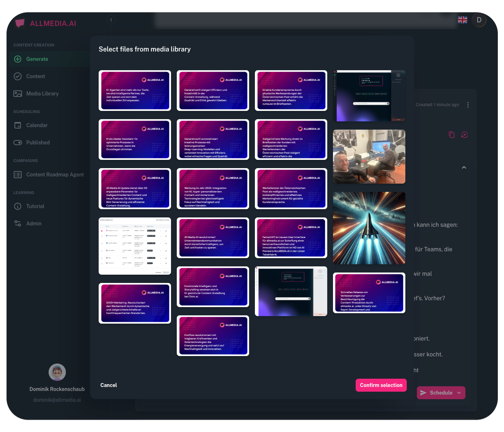Open the language selector UK flag

[463, 20]
